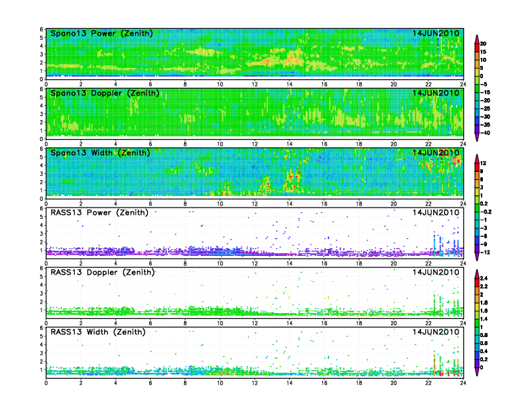532x411 pixels.
Task: Click the '1.4' colorbar value label
Action: point(484,319)
